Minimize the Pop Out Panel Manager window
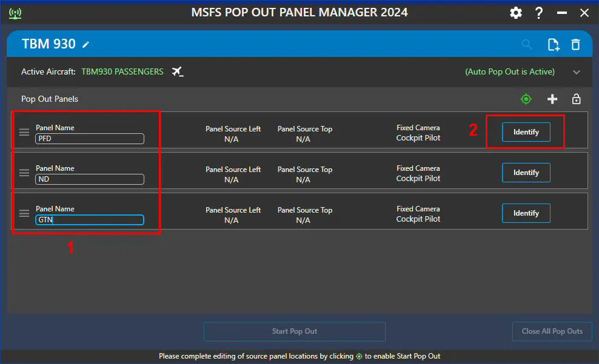 [561, 13]
